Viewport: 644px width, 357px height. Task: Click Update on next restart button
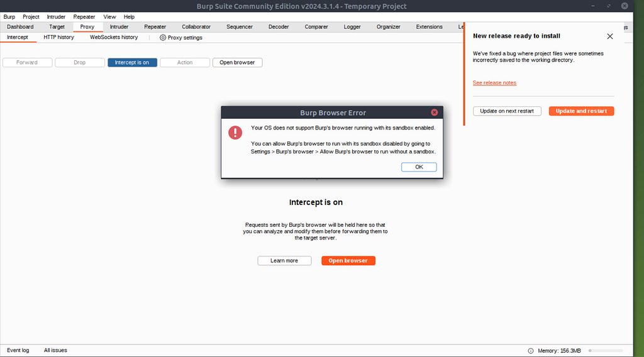[x=507, y=111]
